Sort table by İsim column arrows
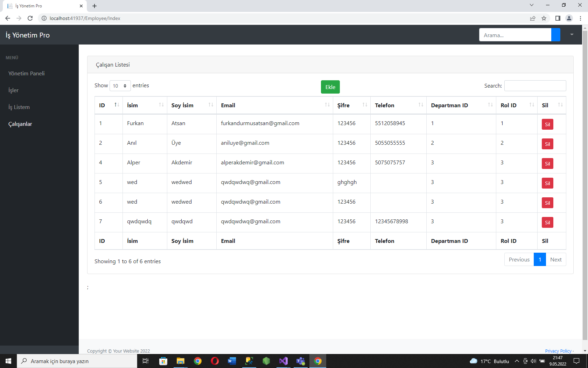This screenshot has width=588, height=368. tap(161, 105)
